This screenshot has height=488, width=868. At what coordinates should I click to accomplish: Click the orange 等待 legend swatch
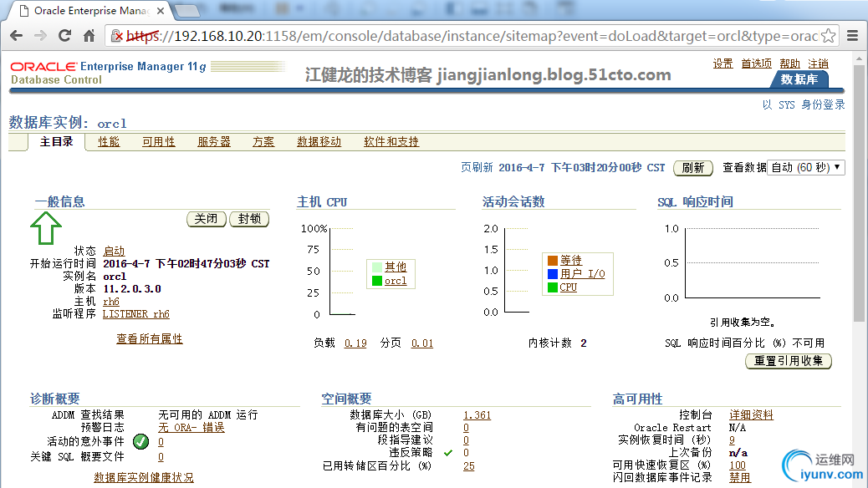click(x=552, y=260)
